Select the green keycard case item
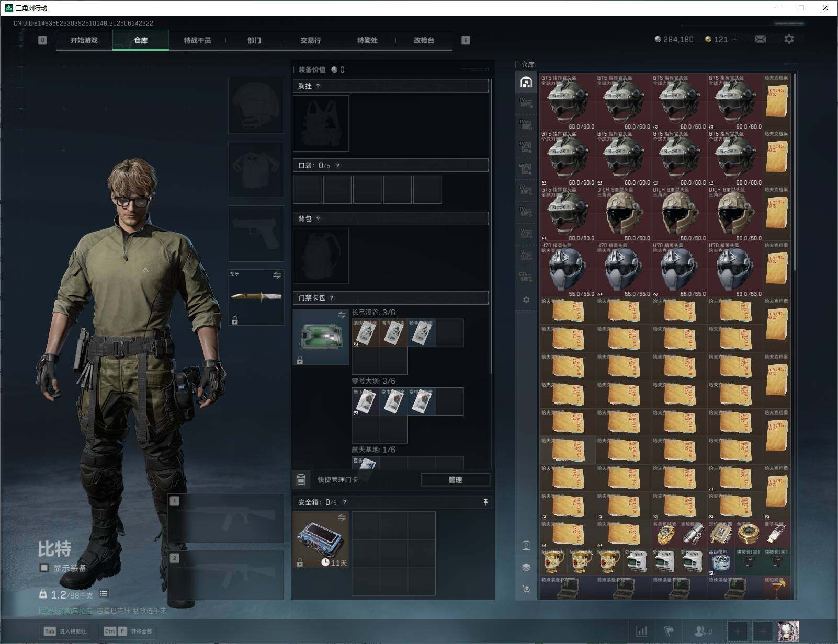Viewport: 838px width, 644px height. 321,337
